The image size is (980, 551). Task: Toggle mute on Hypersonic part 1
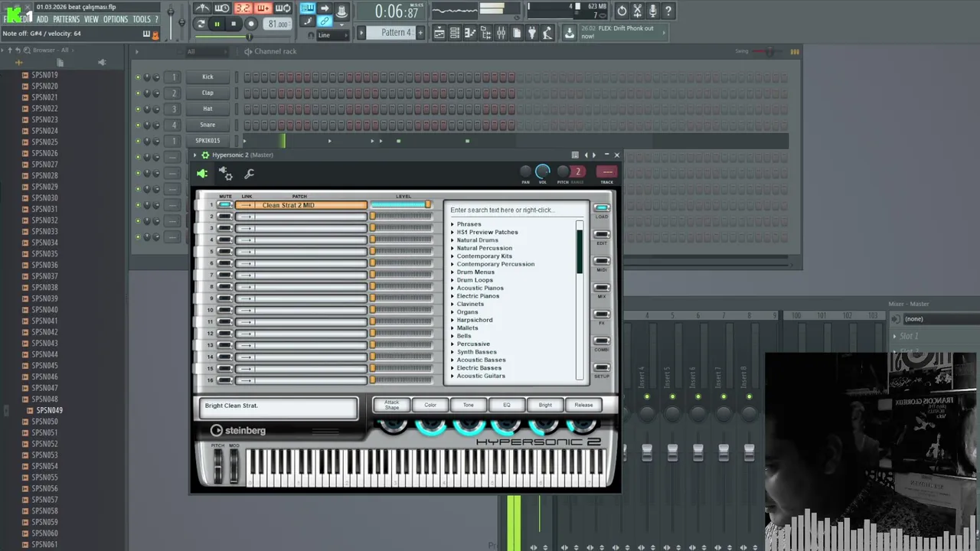click(224, 205)
